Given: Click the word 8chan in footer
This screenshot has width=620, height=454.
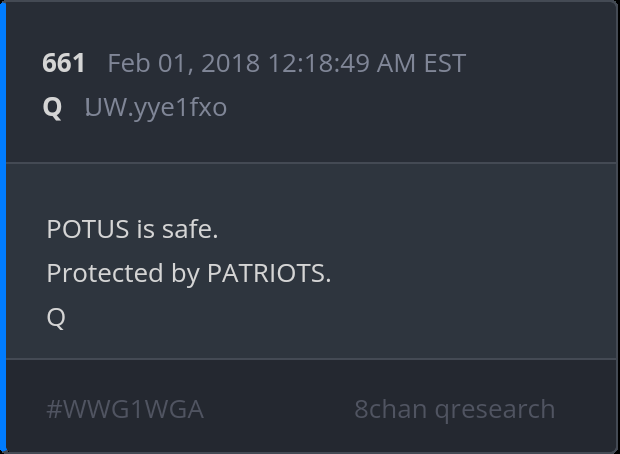Looking at the screenshot, I should pyautogui.click(x=390, y=409).
